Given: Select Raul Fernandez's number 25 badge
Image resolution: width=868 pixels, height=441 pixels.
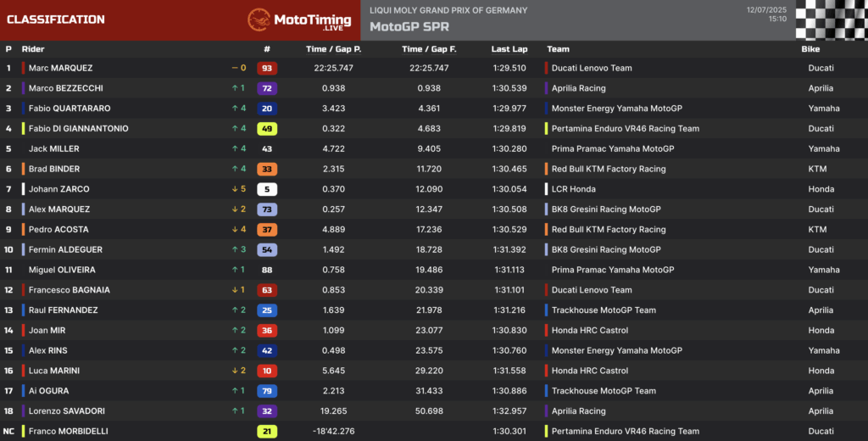Looking at the screenshot, I should point(267,310).
